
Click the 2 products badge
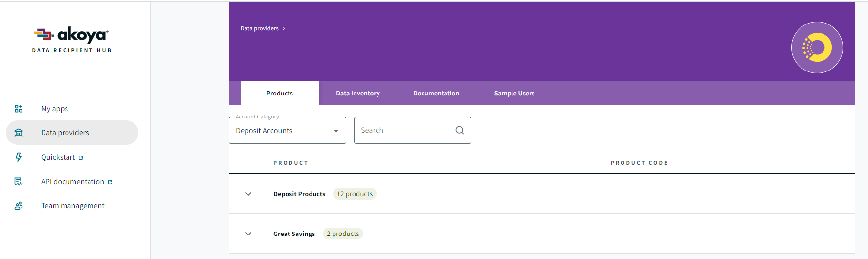pos(343,234)
